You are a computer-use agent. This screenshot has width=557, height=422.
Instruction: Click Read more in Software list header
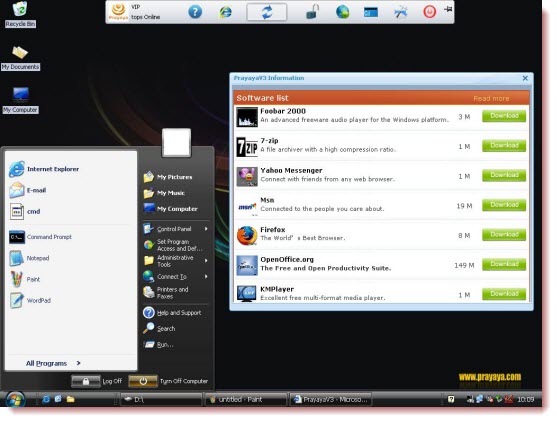click(x=491, y=98)
